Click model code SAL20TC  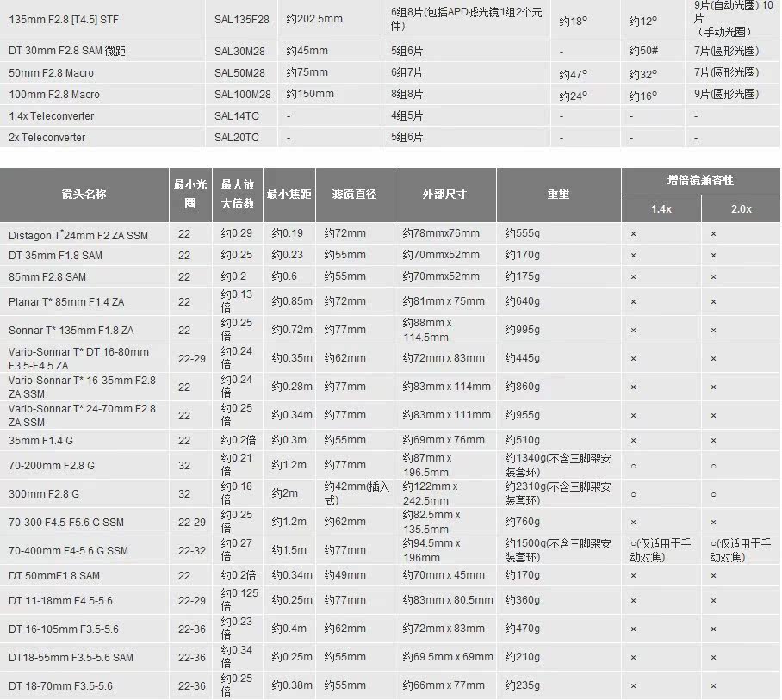(x=236, y=138)
